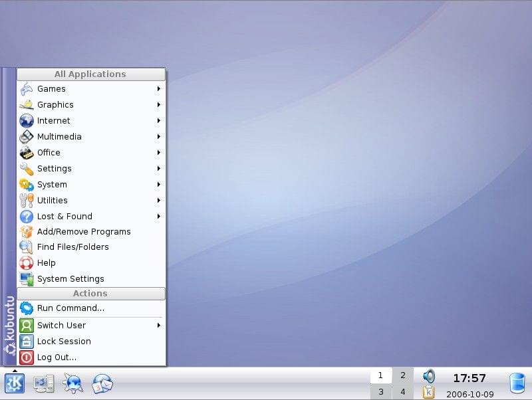Open the trash bin on the panel

517,383
